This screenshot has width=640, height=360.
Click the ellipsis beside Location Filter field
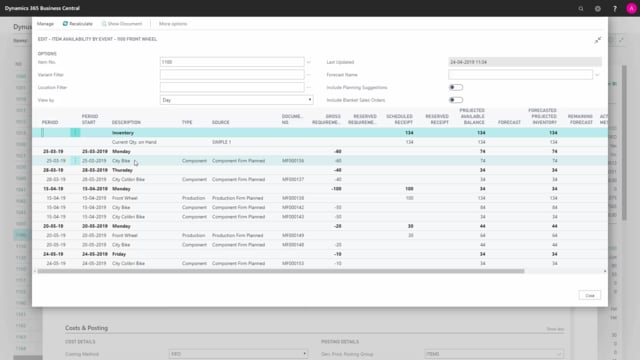pos(309,87)
